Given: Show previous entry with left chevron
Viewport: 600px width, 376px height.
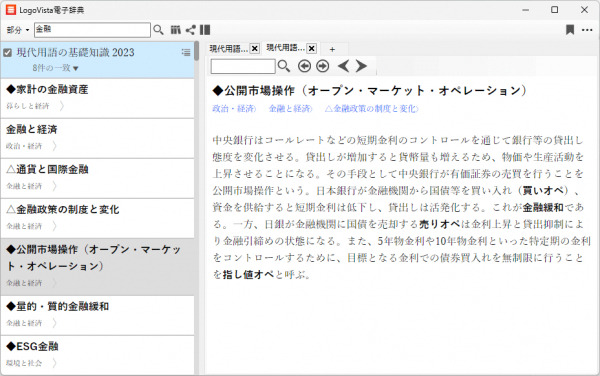Looking at the screenshot, I should [x=343, y=66].
